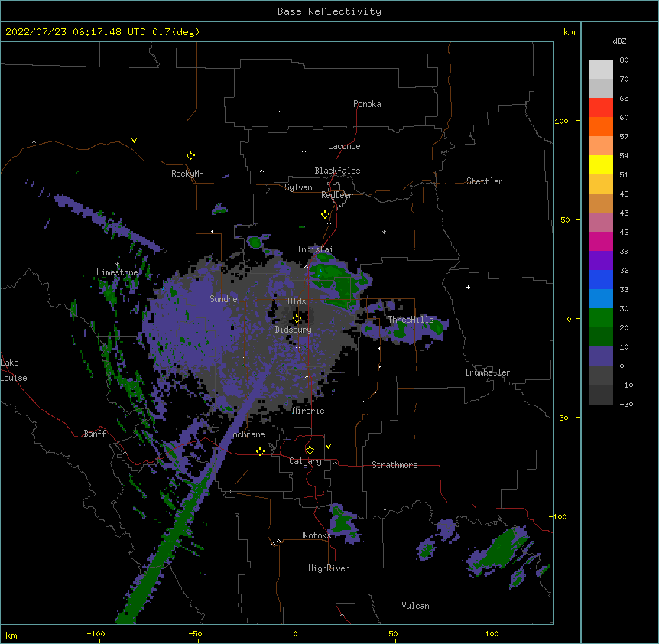Select the Cochrane label
The height and width of the screenshot is (644, 659).
246,434
